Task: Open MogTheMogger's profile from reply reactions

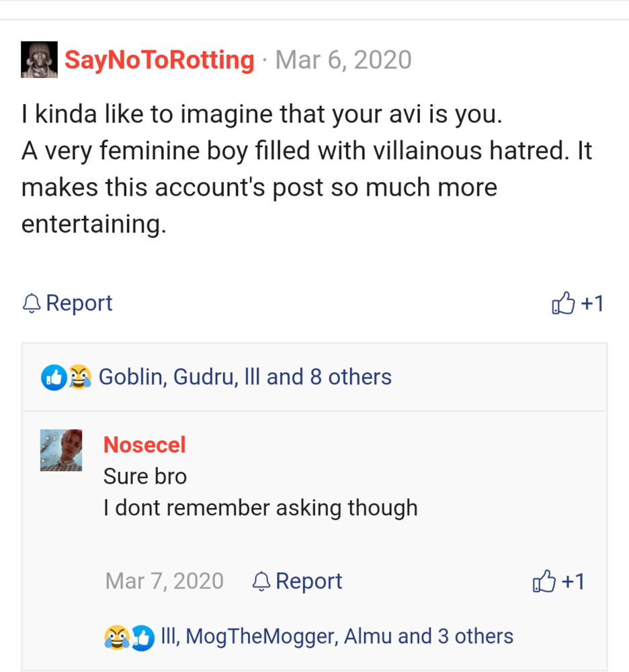Action: click(x=261, y=636)
